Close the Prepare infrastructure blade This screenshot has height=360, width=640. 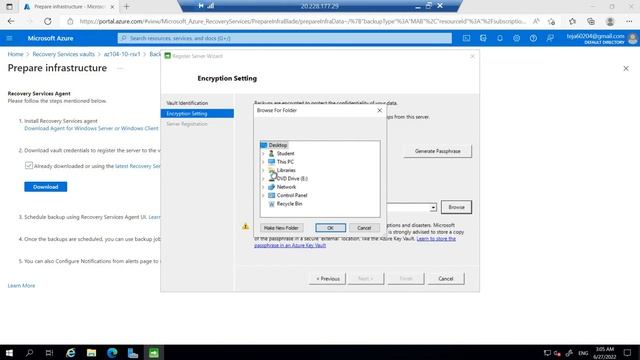coord(626,68)
